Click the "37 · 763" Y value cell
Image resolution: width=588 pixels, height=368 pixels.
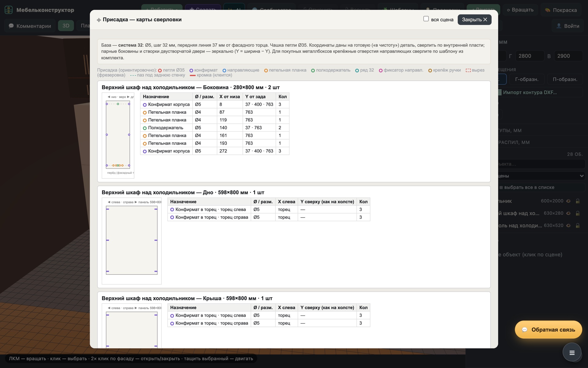[x=259, y=128]
